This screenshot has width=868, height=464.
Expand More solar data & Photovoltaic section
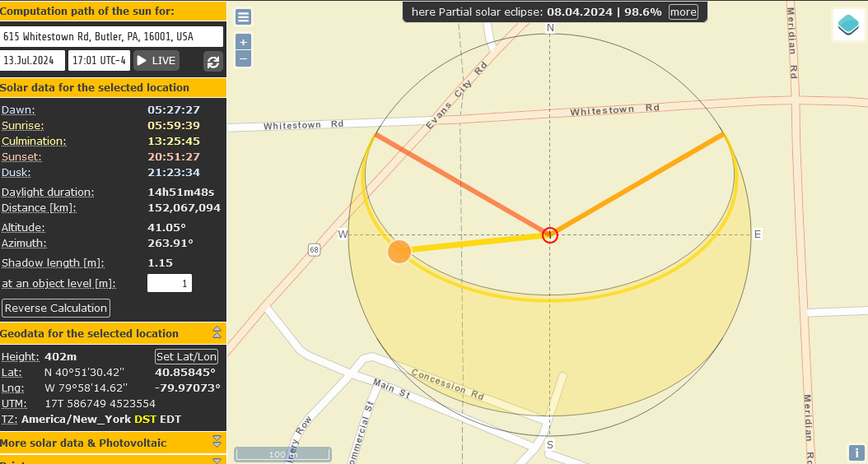[x=217, y=442]
